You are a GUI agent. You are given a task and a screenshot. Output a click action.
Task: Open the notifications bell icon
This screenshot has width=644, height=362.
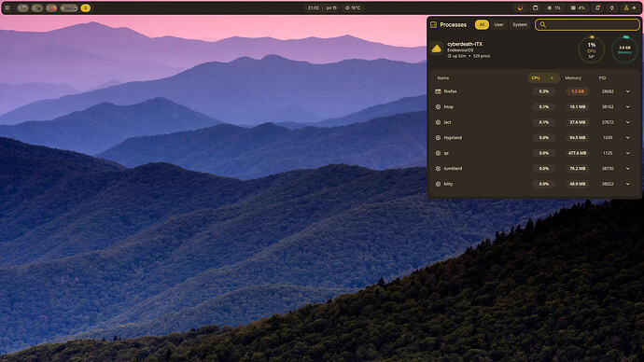tap(597, 7)
